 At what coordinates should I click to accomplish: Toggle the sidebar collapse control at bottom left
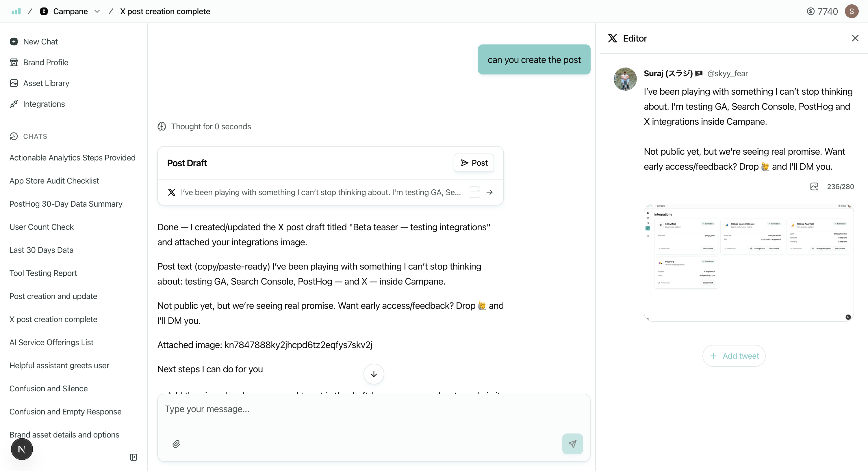pyautogui.click(x=133, y=457)
